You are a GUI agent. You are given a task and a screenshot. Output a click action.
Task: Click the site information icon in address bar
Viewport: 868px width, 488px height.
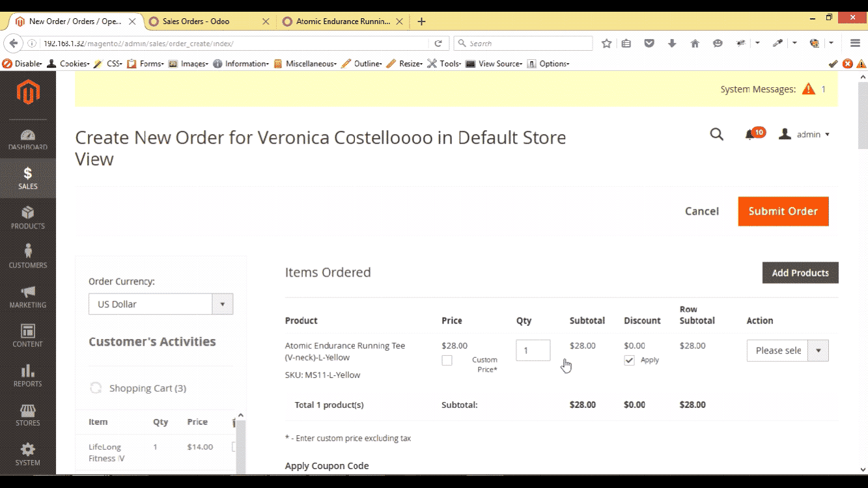click(33, 44)
